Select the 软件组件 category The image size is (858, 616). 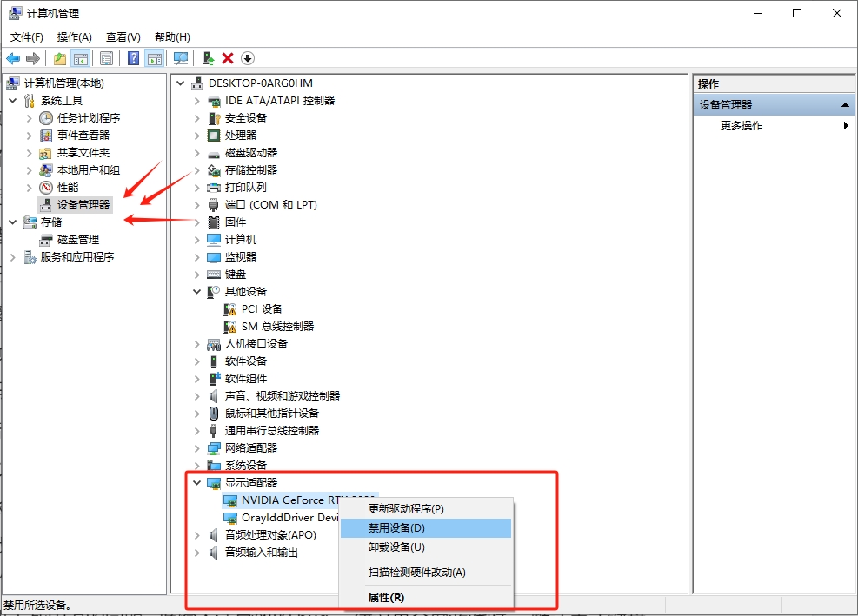click(246, 379)
